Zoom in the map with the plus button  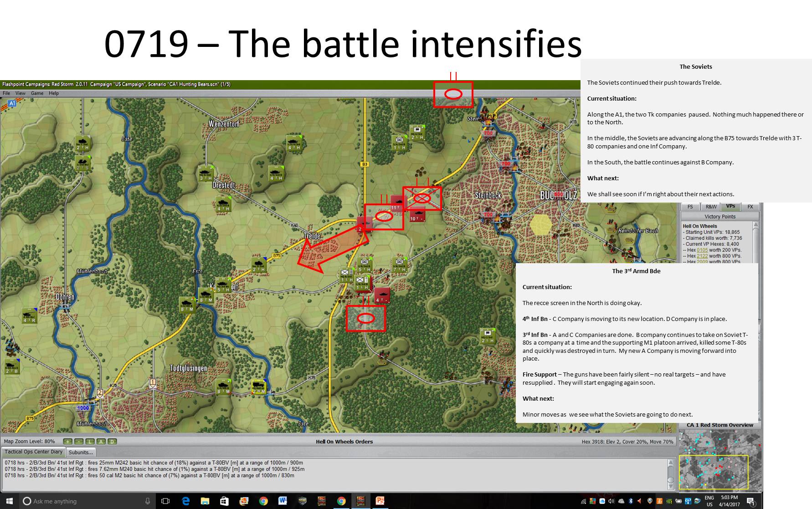coord(67,442)
